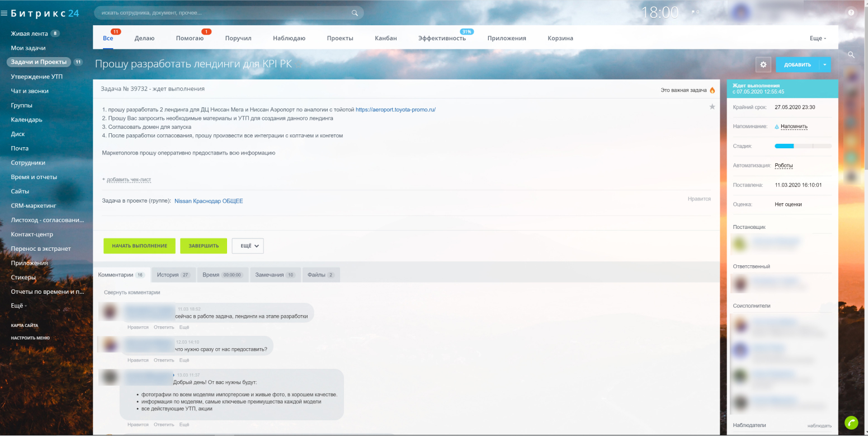The width and height of the screenshot is (868, 436).
Task: Switch to the Делаю tab
Action: coord(144,38)
